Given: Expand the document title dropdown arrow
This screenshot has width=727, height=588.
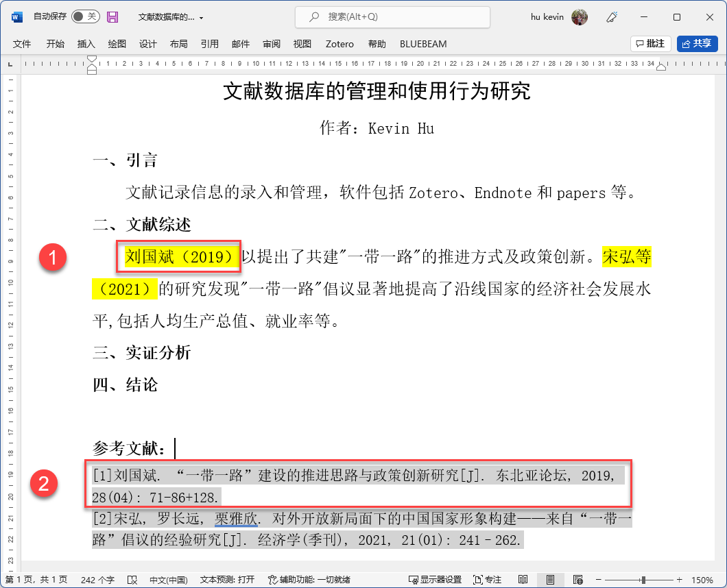Looking at the screenshot, I should click(x=201, y=17).
